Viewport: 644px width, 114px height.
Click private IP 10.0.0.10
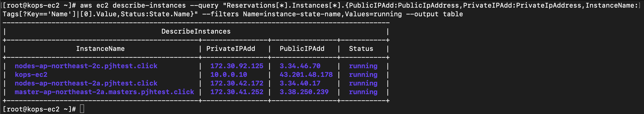coord(229,75)
